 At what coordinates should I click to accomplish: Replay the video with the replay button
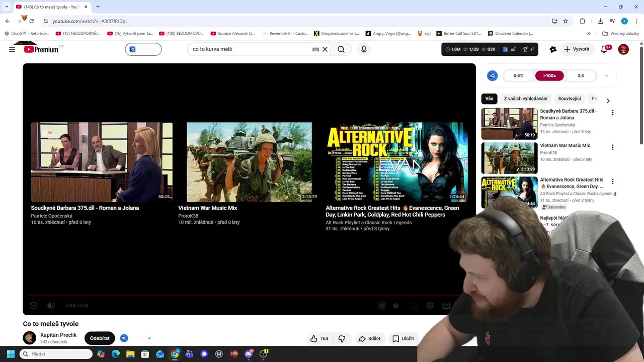pos(33,305)
